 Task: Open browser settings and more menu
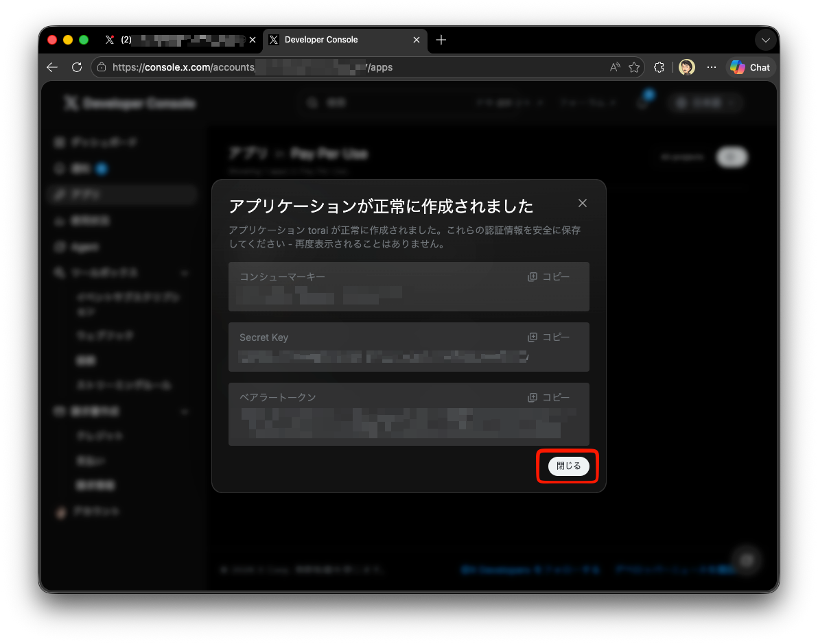point(712,67)
